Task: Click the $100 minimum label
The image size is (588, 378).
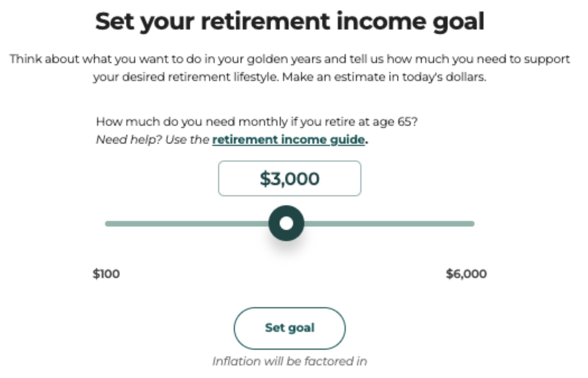Action: 106,274
